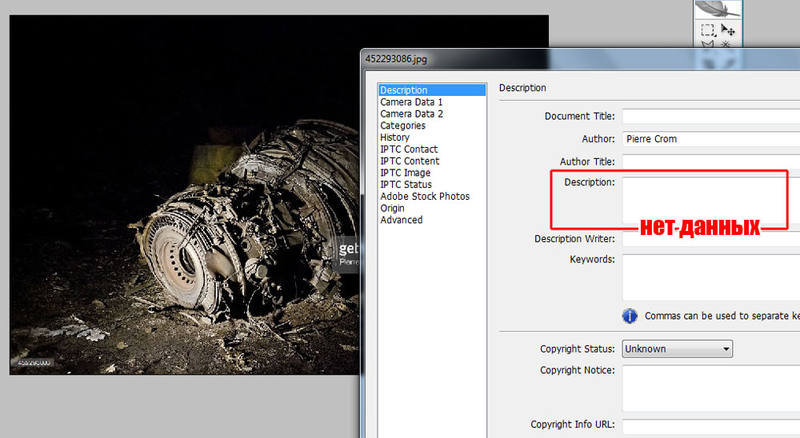Viewport: 800px width, 438px height.
Task: Select the Rectangular Marquee tool
Action: (x=708, y=30)
